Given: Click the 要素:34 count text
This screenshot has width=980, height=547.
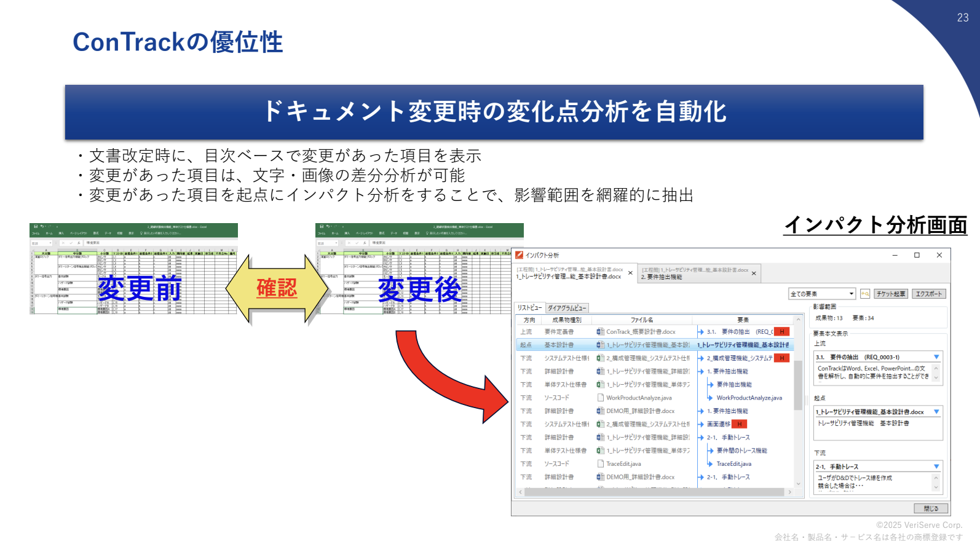Looking at the screenshot, I should click(x=863, y=318).
